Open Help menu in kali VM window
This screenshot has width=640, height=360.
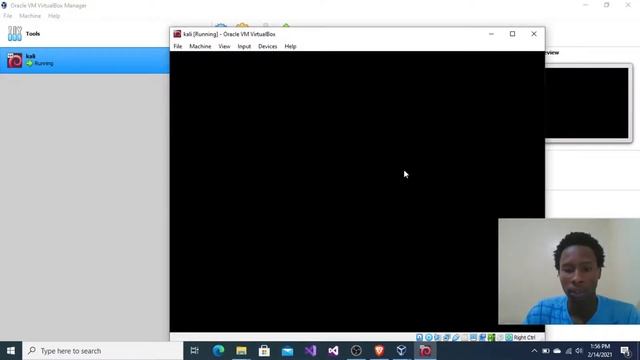point(290,47)
